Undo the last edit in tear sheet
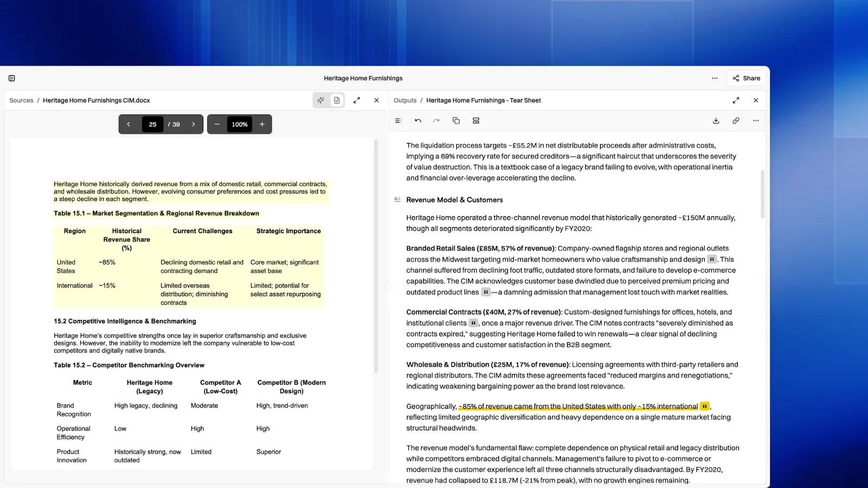 tap(418, 120)
